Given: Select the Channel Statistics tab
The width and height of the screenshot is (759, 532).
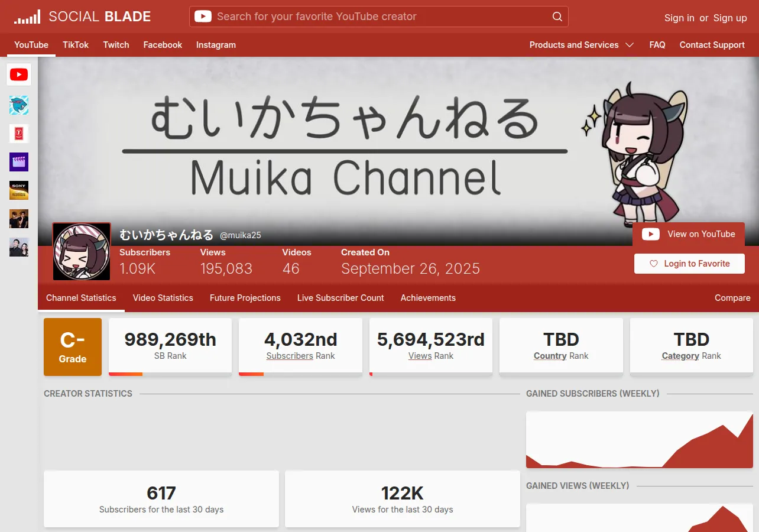Looking at the screenshot, I should pos(81,298).
